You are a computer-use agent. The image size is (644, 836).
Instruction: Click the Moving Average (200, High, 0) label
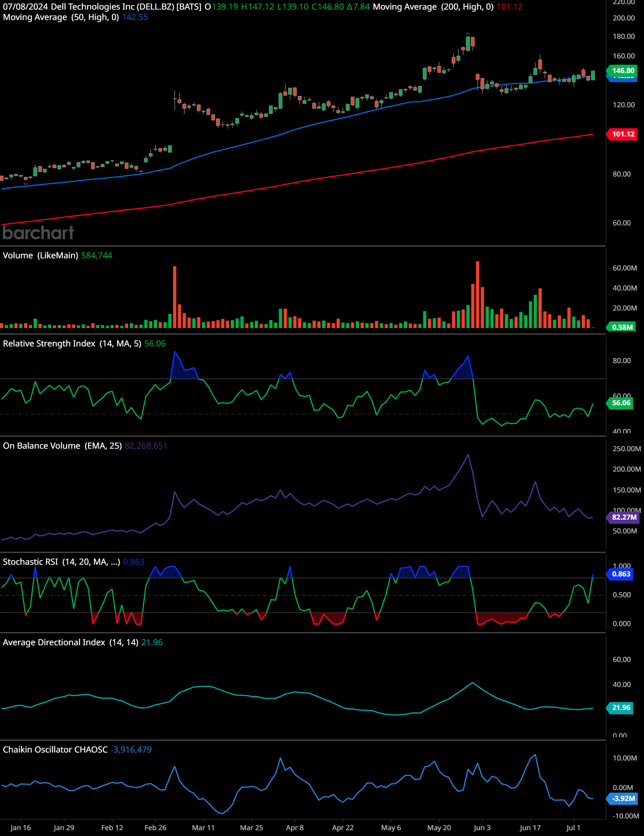point(433,7)
